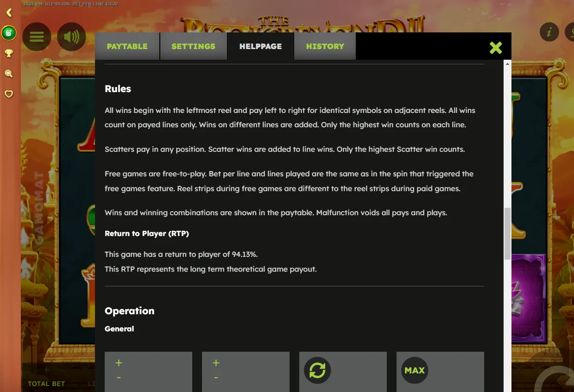The height and width of the screenshot is (392, 574).
Task: Click the heart favorites icon
Action: 9,94
